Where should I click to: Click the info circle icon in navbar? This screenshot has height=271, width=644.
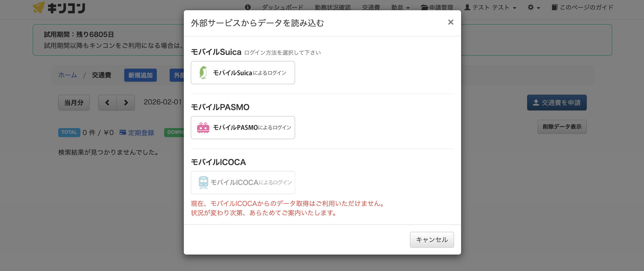248,7
